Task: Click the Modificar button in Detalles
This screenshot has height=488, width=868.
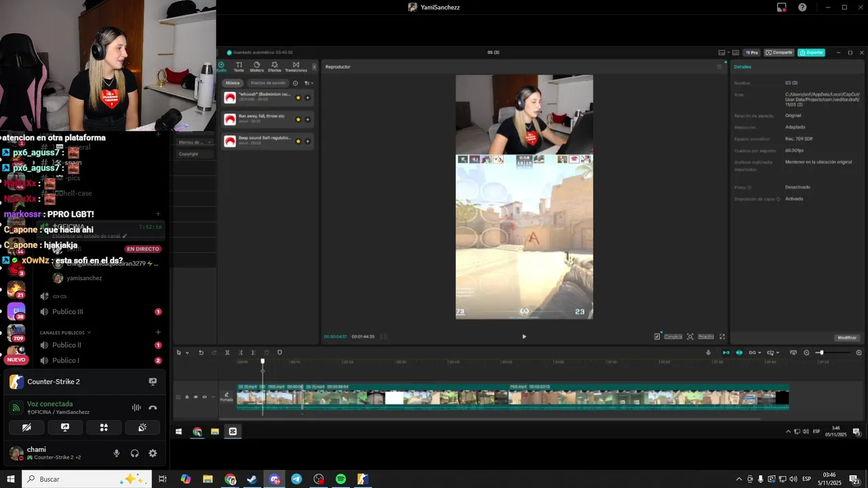Action: point(847,338)
